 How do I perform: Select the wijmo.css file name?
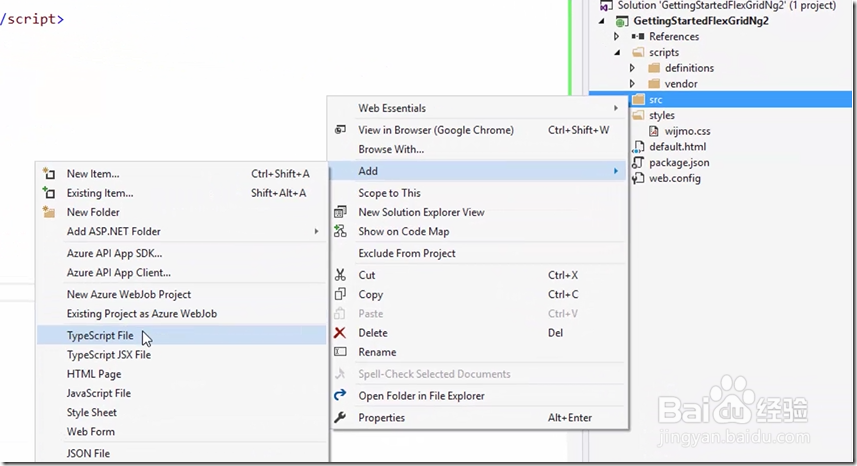click(688, 131)
